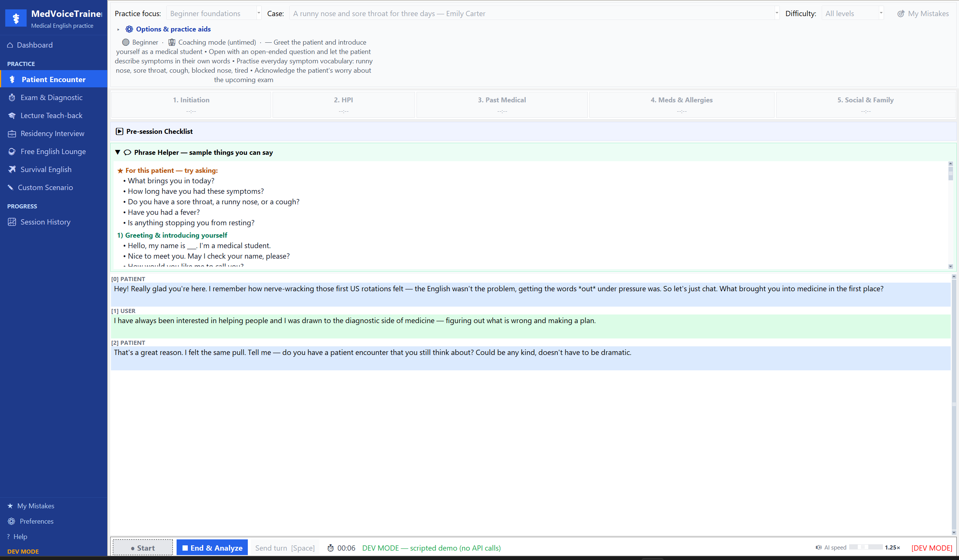The image size is (959, 560).
Task: Click Send turn [Space] button
Action: click(285, 548)
